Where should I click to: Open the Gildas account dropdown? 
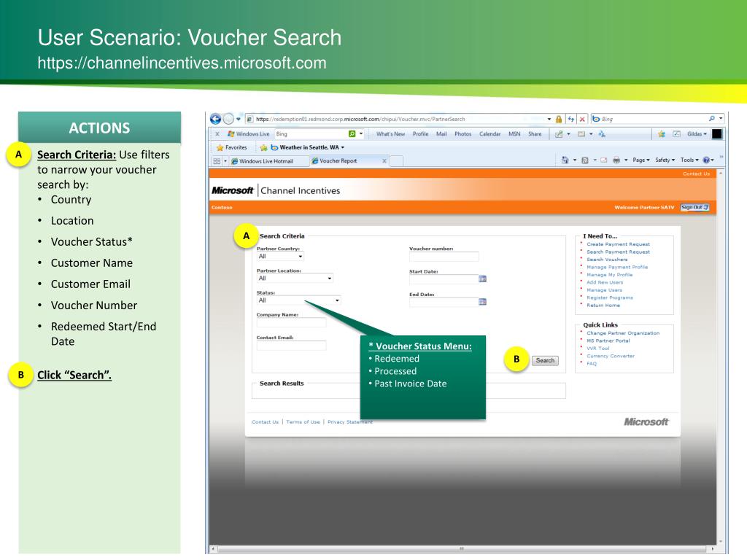pyautogui.click(x=697, y=134)
